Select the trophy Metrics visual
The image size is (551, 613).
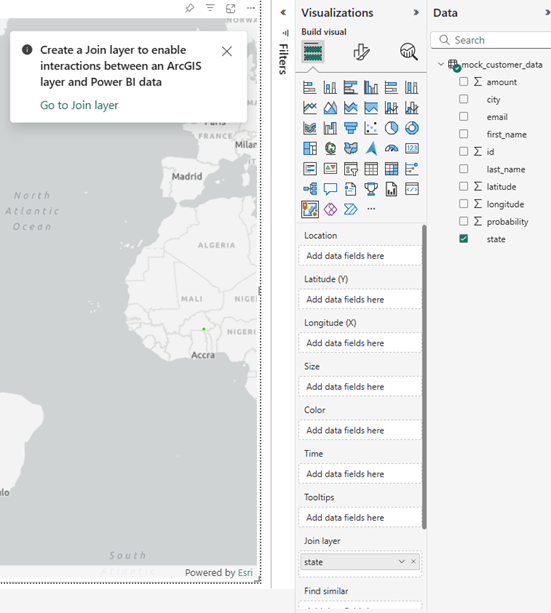click(x=371, y=189)
